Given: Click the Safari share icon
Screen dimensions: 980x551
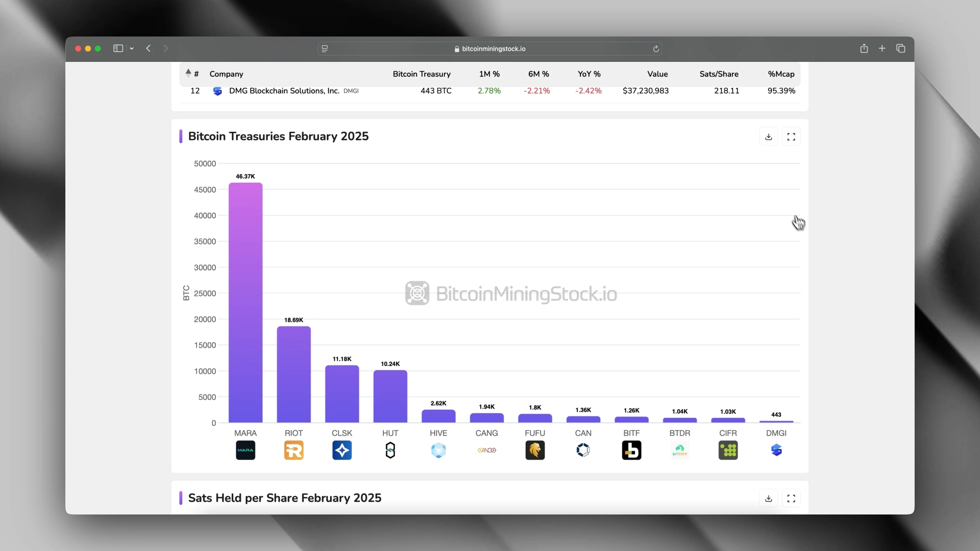Looking at the screenshot, I should (x=864, y=48).
